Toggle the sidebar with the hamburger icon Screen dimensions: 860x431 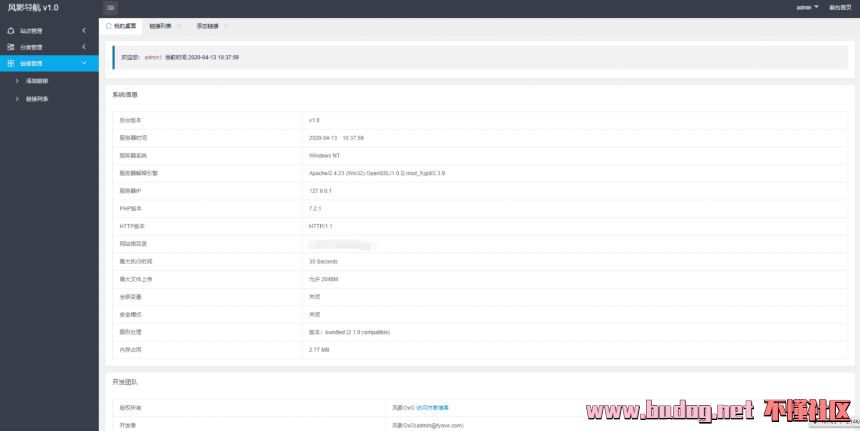pos(110,8)
